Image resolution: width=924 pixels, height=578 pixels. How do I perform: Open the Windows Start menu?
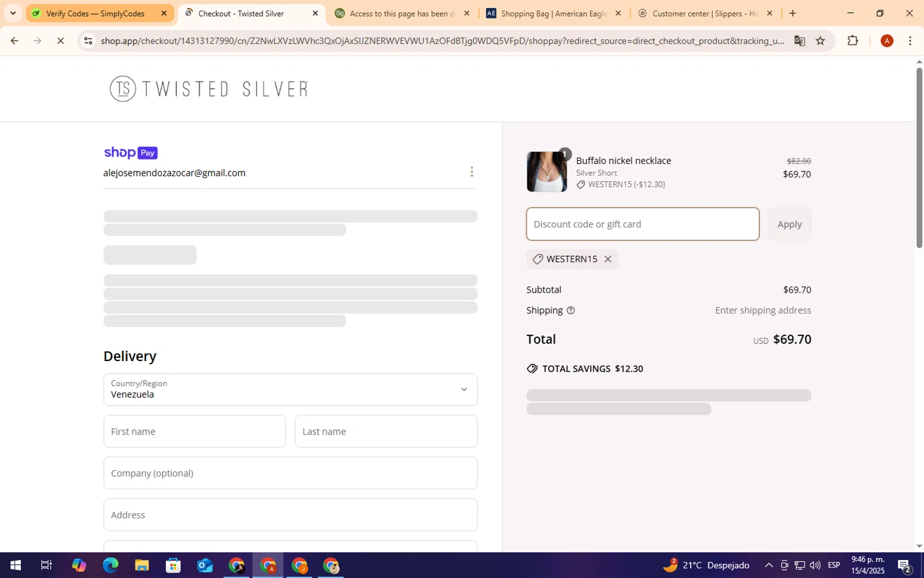(x=15, y=566)
